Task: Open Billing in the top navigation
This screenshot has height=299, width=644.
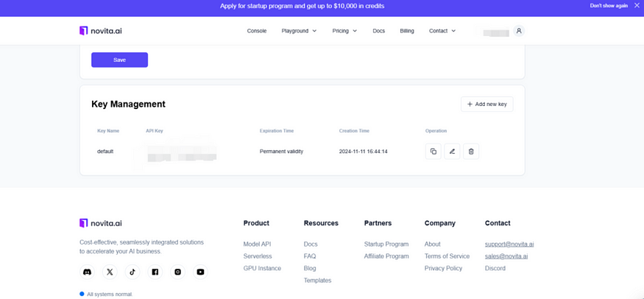Action: pyautogui.click(x=407, y=31)
